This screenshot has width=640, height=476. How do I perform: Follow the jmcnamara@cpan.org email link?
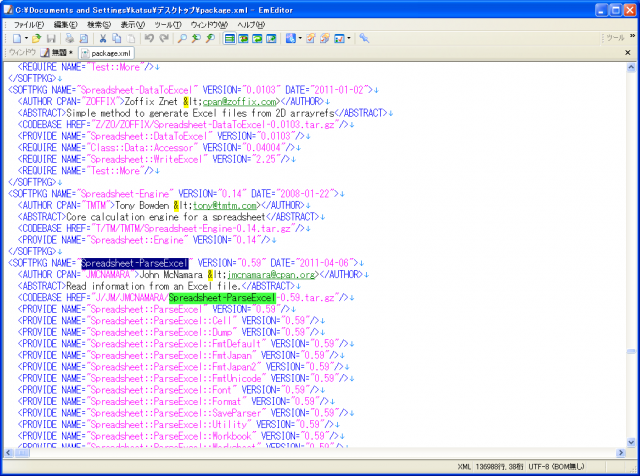click(x=271, y=275)
